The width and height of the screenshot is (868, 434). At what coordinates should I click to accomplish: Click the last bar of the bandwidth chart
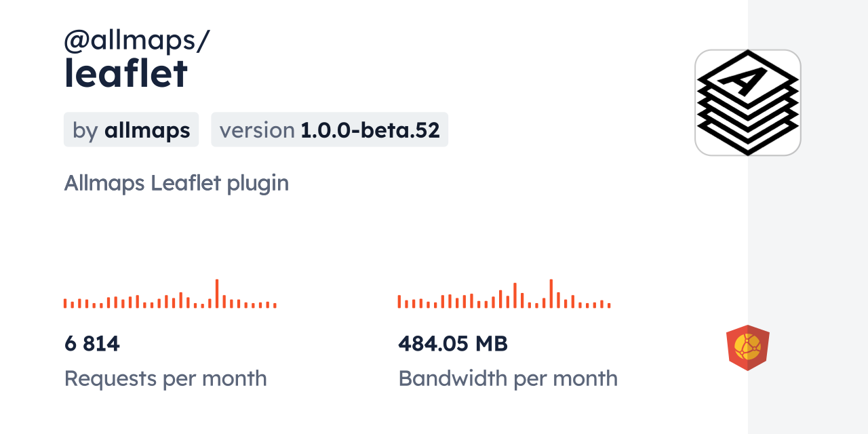609,305
